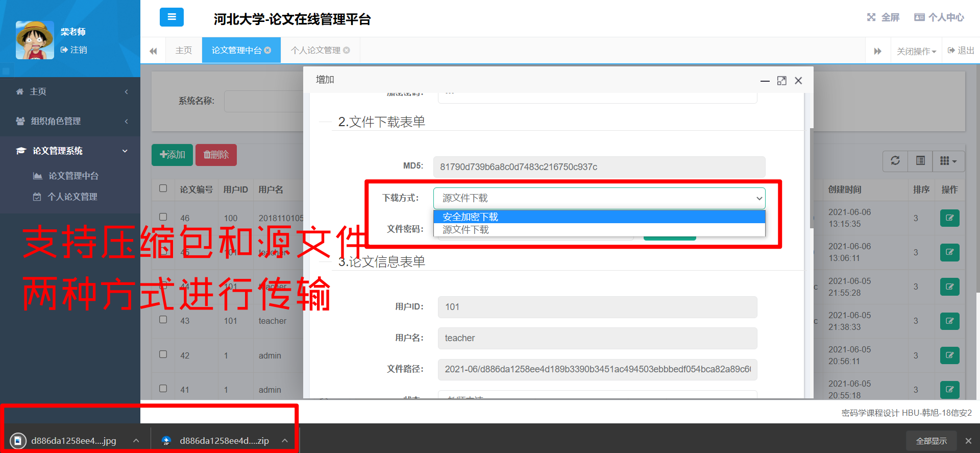Click the tabs scroll-left double arrow
The width and height of the screenshot is (980, 453).
tap(153, 51)
